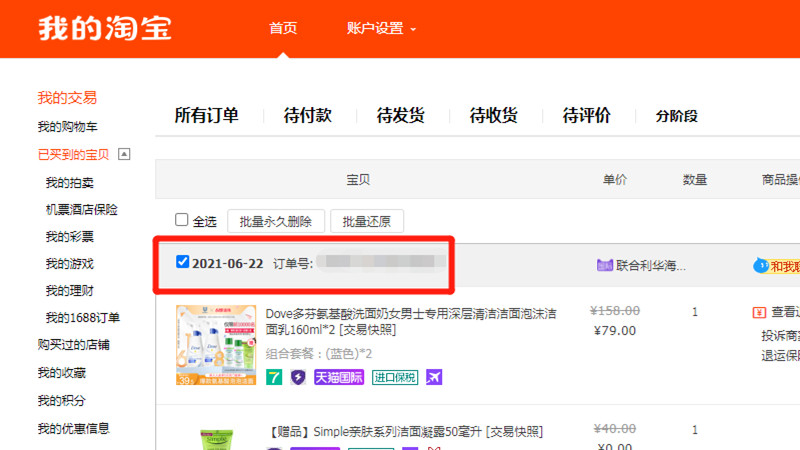This screenshot has width=800, height=450.
Task: Switch to the 待评价 tab
Action: [586, 115]
